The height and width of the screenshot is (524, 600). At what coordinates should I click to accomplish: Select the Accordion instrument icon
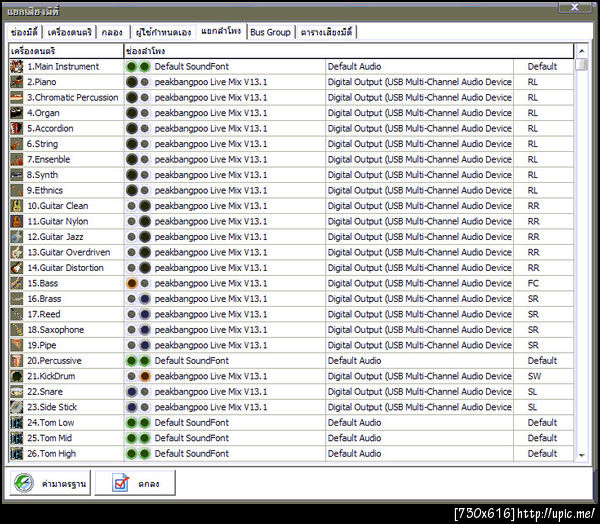click(16, 129)
